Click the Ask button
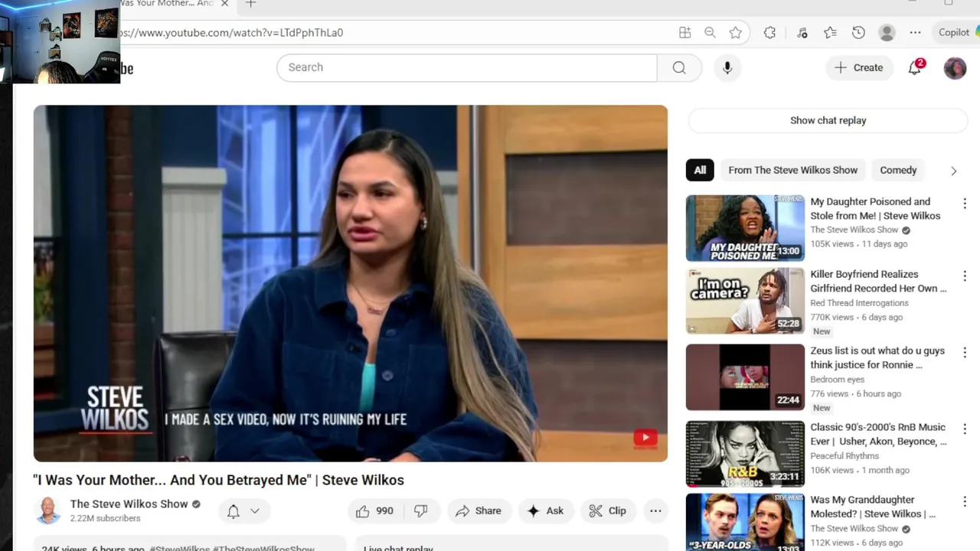Image resolution: width=980 pixels, height=551 pixels. pyautogui.click(x=545, y=511)
